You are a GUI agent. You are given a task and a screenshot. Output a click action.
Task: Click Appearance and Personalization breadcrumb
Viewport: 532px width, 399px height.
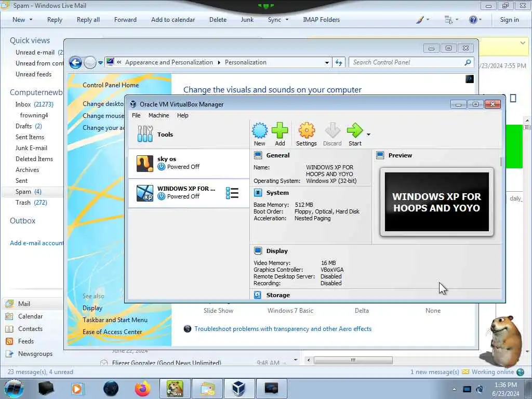click(x=169, y=62)
